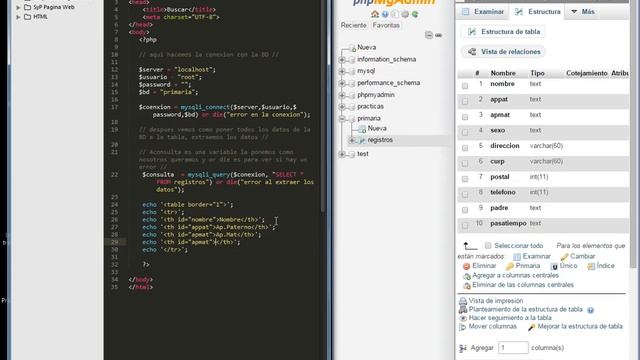Screen dimensions: 640x360
Task: Click the Agregar a columnas centrales icon
Action: [x=467, y=276]
